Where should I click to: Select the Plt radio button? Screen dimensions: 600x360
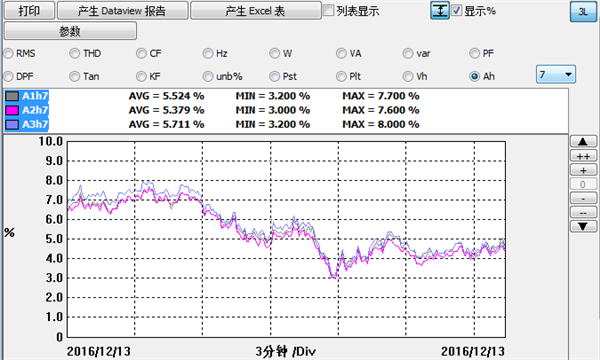pos(341,77)
